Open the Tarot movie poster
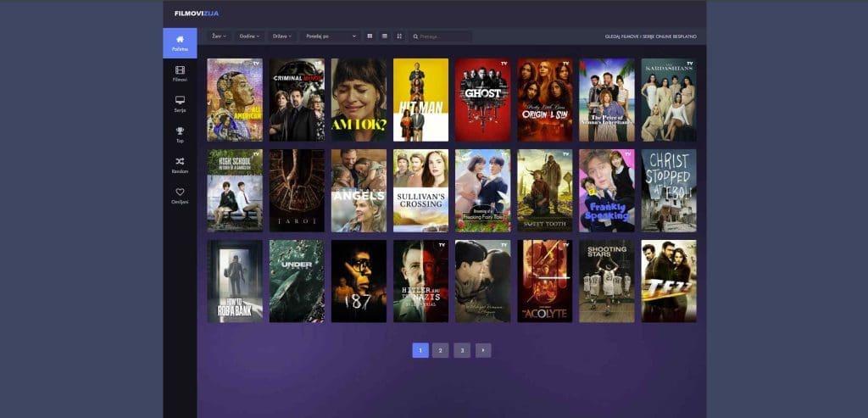This screenshot has height=418, width=868. [x=298, y=191]
